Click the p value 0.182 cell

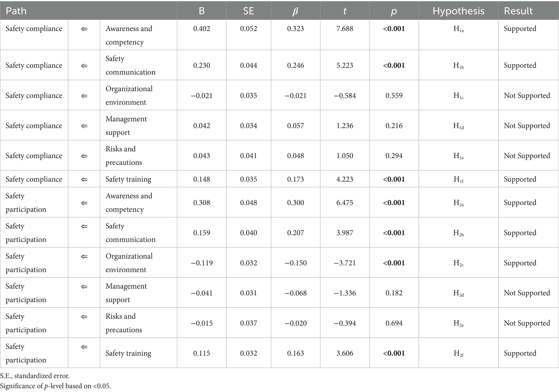[394, 293]
